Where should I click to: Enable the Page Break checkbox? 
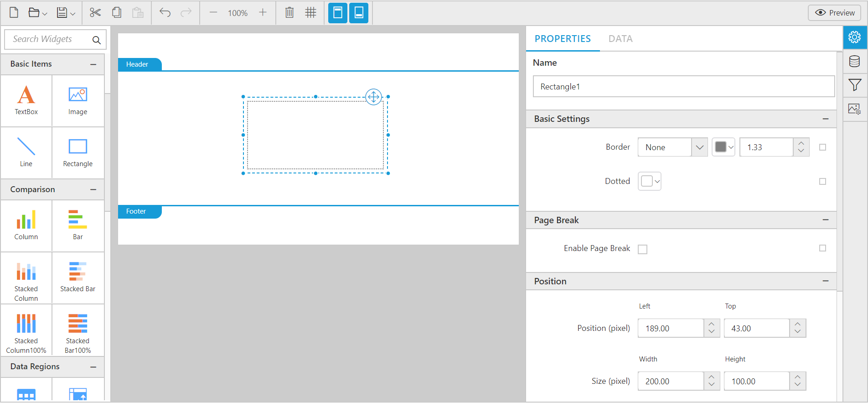(x=643, y=249)
